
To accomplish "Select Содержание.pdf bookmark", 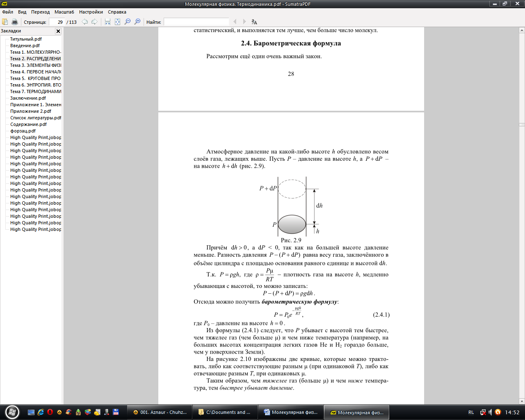I will (x=29, y=124).
